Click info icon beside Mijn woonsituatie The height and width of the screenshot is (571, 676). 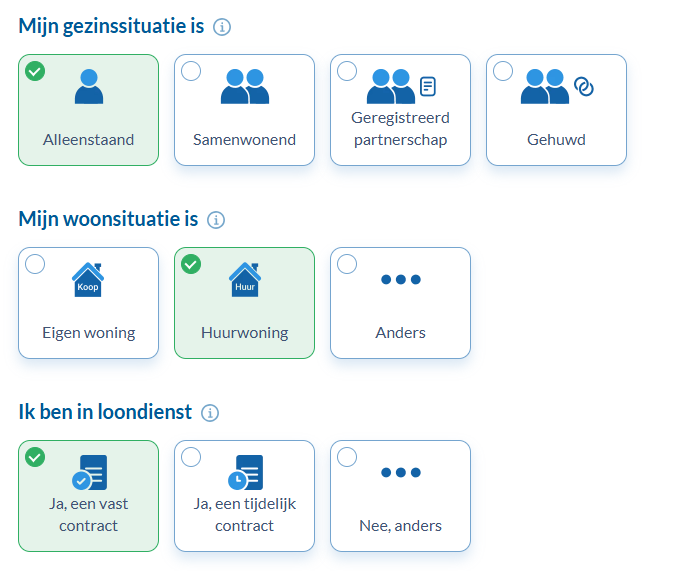click(x=216, y=220)
